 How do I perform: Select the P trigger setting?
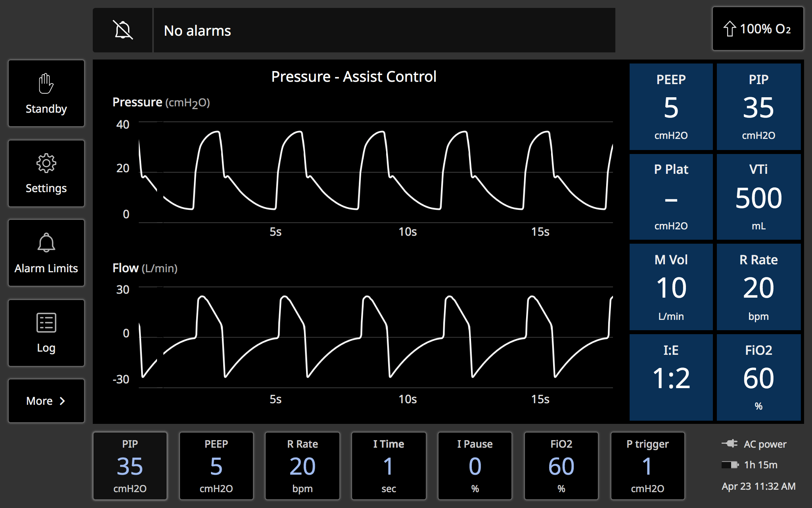[647, 466]
